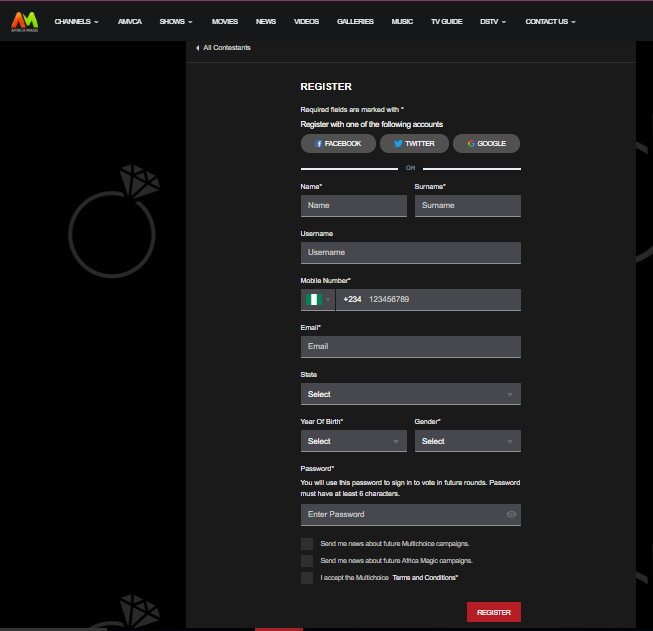Click the Africa Magic logo
Screen dimensions: 653x631
tap(25, 22)
